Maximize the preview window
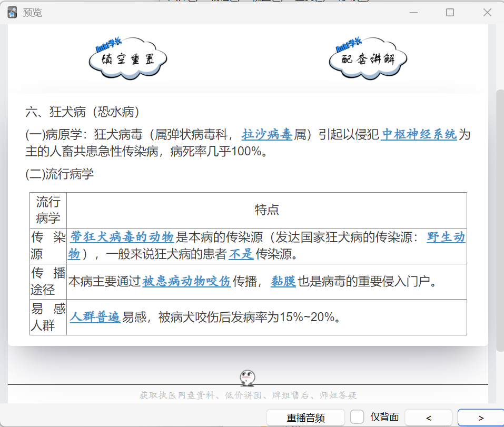504x427 pixels. (x=450, y=13)
